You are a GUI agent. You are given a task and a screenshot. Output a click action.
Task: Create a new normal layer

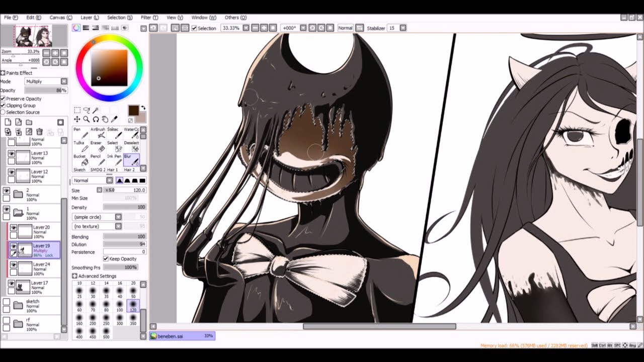pyautogui.click(x=8, y=122)
